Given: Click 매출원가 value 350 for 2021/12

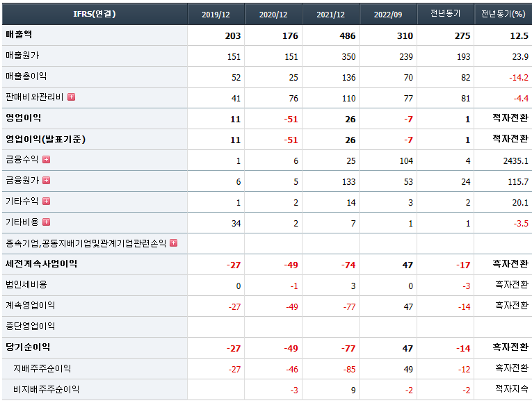Looking at the screenshot, I should [x=348, y=57].
